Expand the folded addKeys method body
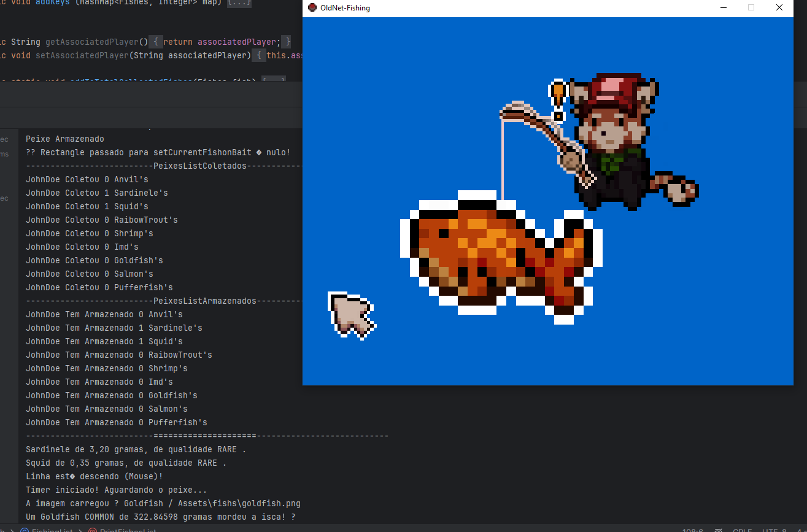This screenshot has width=807, height=532. coord(239,2)
